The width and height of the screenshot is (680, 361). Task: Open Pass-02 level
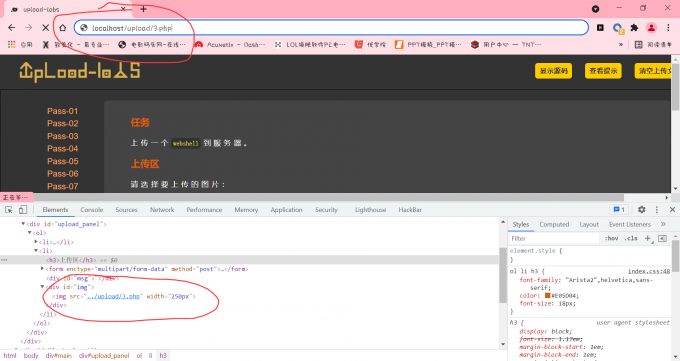[x=62, y=124]
